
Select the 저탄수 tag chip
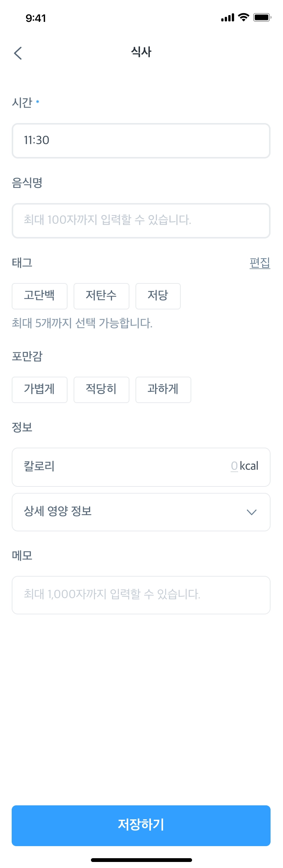(x=101, y=296)
